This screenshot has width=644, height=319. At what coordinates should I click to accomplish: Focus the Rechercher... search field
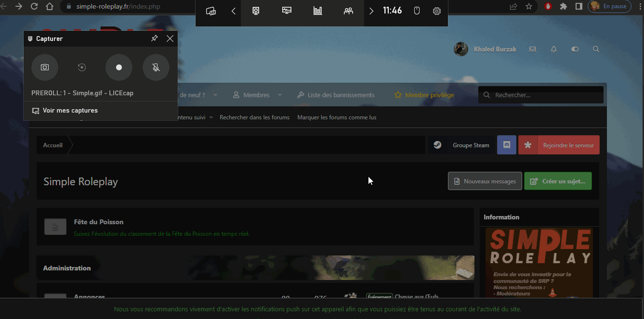point(541,95)
